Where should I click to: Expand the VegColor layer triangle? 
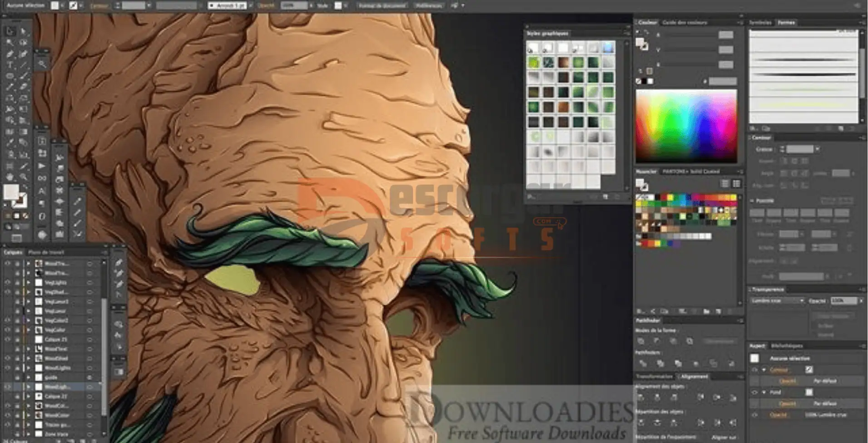point(28,330)
